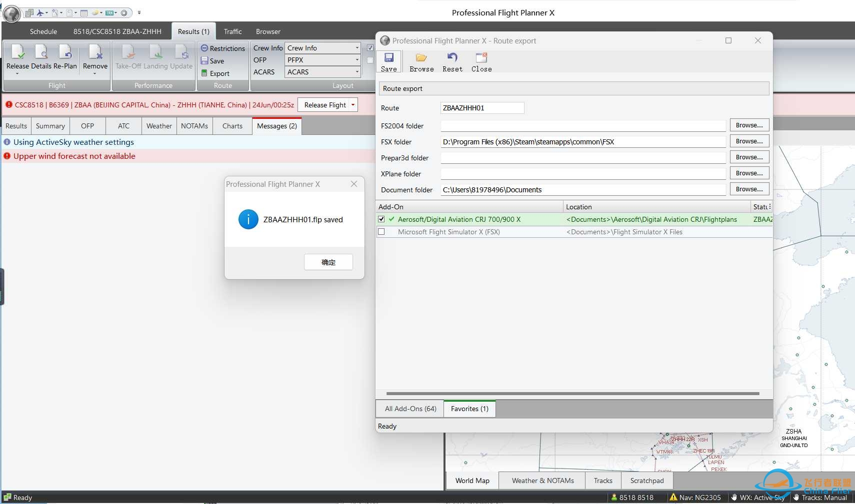This screenshot has height=504, width=855.
Task: Open the All Add-Ons (64) tab
Action: coord(410,409)
